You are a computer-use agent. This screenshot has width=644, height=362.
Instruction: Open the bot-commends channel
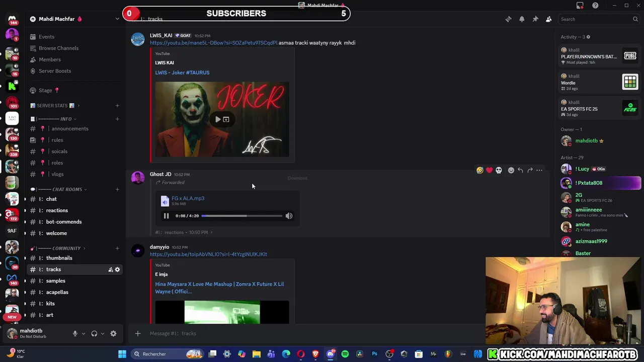click(x=63, y=222)
